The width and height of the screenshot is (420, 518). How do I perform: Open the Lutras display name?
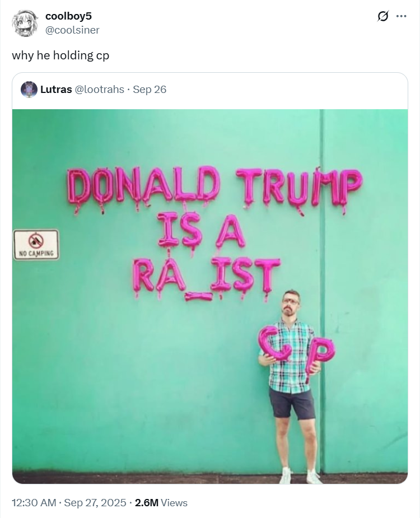pos(56,90)
